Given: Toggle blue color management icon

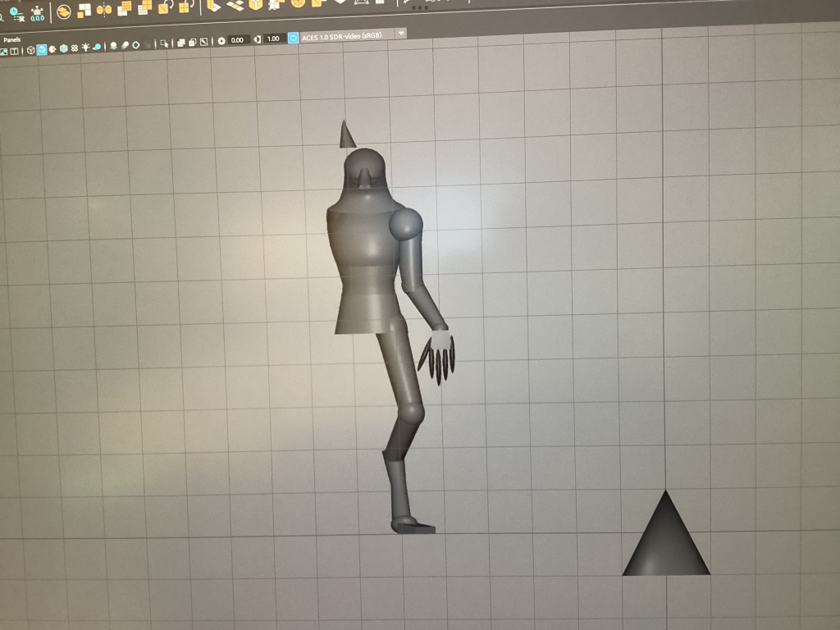Looking at the screenshot, I should click(x=293, y=38).
